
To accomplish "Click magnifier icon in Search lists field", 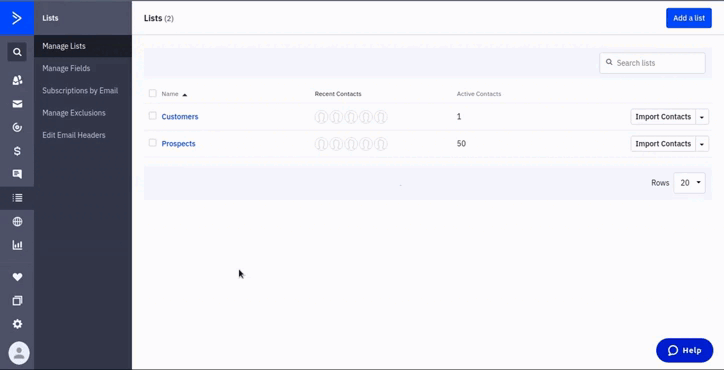I will [x=609, y=62].
